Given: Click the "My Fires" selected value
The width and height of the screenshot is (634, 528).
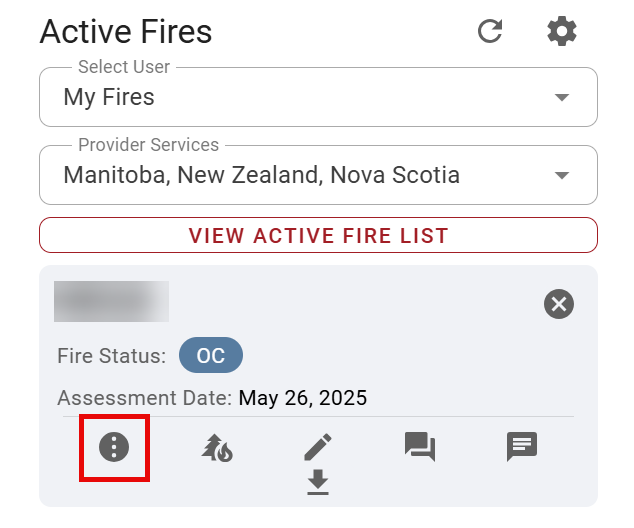Looking at the screenshot, I should 109,97.
